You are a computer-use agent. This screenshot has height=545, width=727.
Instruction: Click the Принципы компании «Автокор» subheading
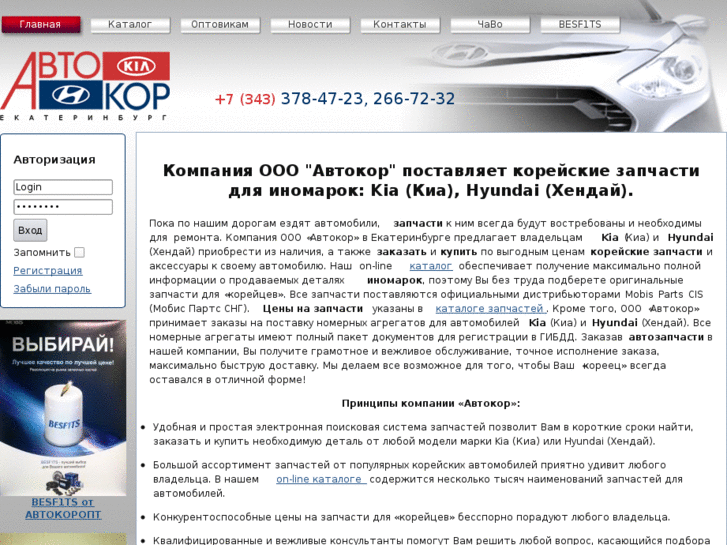tap(431, 403)
